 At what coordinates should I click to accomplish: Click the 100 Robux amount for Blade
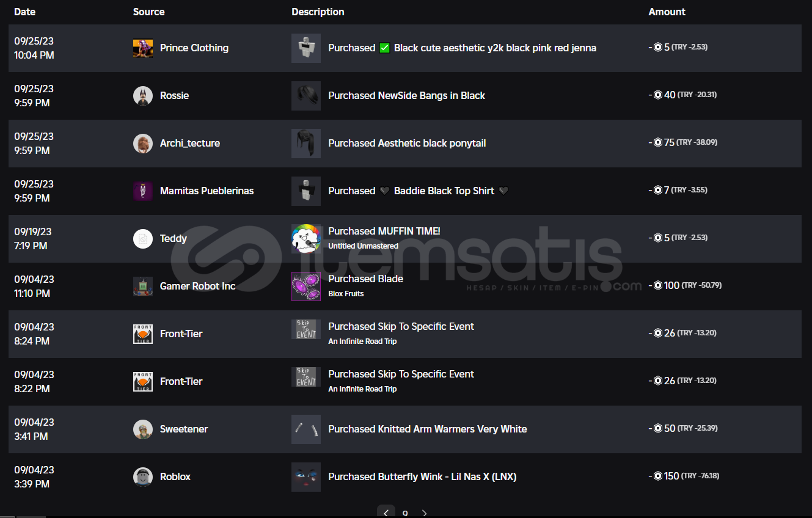(685, 286)
